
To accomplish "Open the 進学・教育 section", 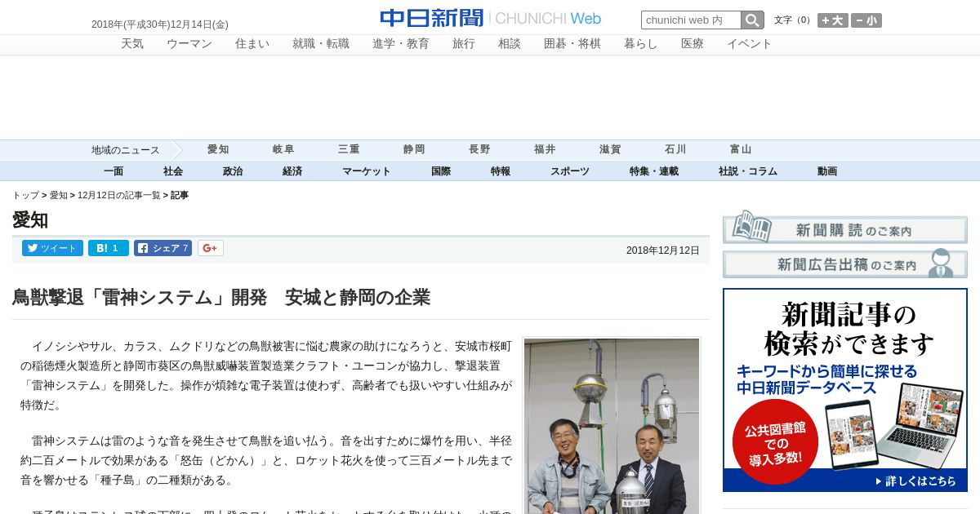I will [x=401, y=44].
